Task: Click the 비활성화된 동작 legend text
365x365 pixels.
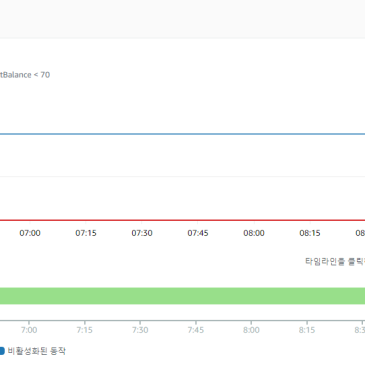Action: click(37, 351)
